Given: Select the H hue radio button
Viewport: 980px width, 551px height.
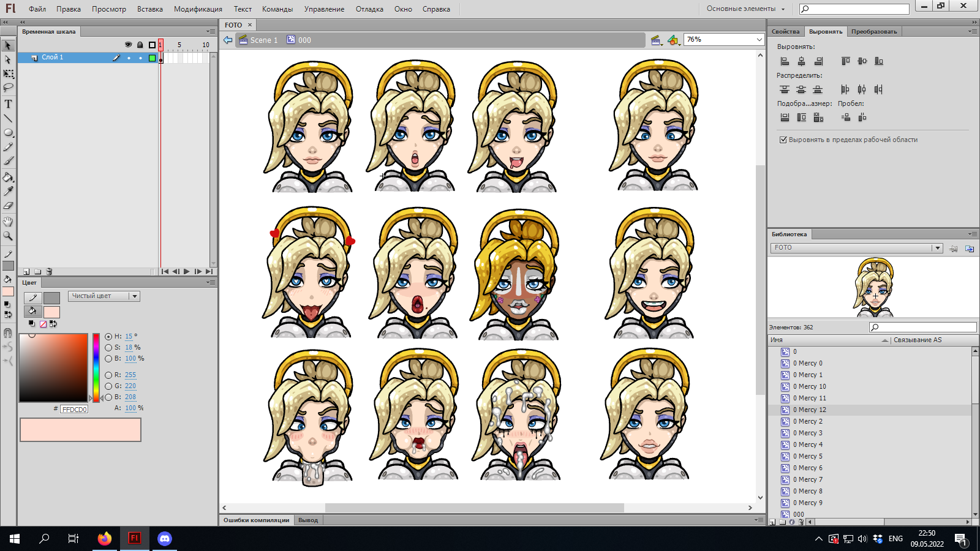Looking at the screenshot, I should click(108, 336).
